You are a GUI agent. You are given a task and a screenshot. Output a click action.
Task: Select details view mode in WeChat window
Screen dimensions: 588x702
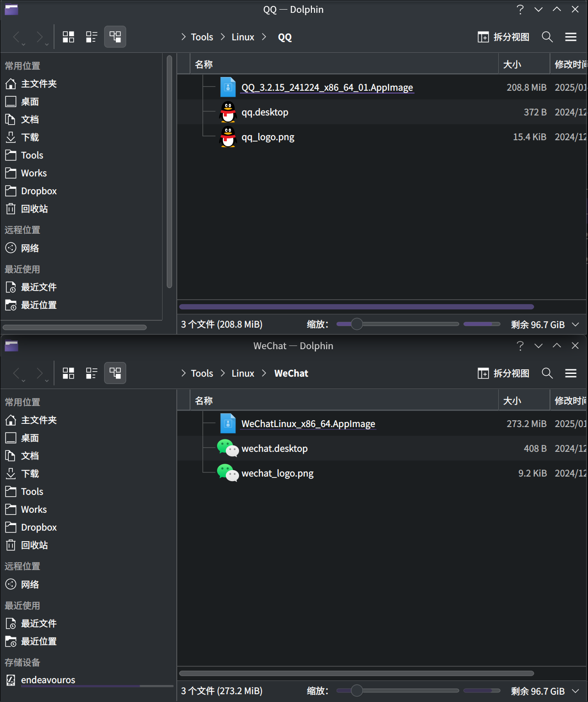(115, 373)
